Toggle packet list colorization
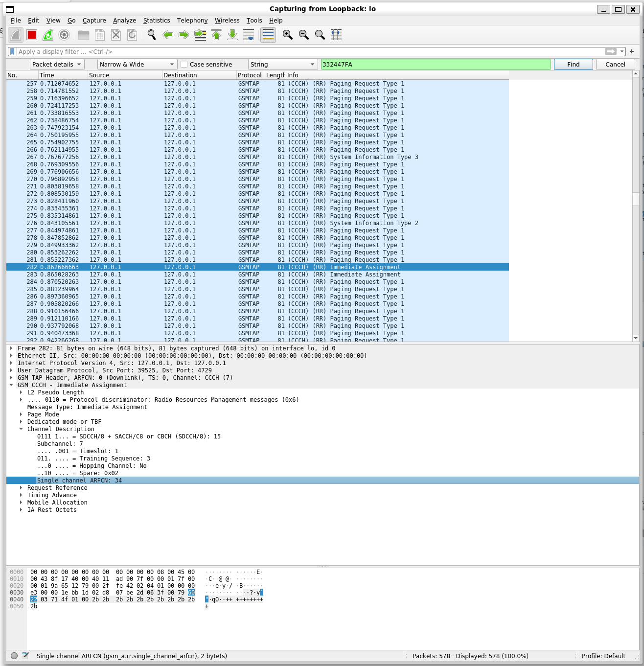This screenshot has height=666, width=644. point(268,34)
